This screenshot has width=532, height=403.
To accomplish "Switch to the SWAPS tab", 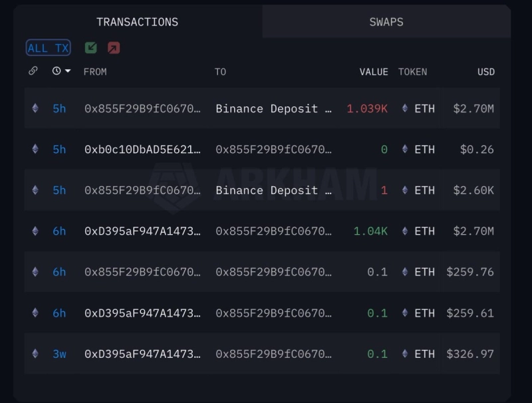I will (x=386, y=22).
